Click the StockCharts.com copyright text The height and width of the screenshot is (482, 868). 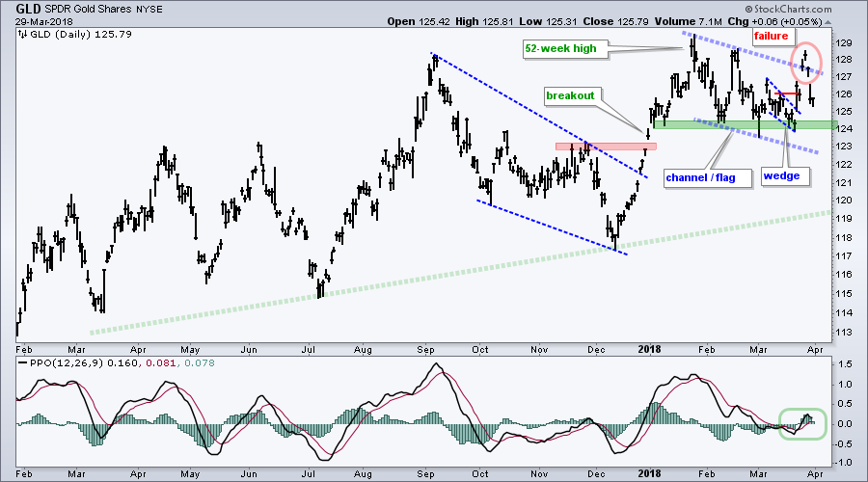pyautogui.click(x=788, y=9)
